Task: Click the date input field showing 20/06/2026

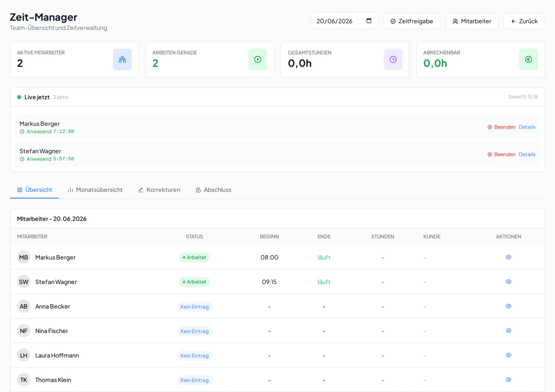Action: 344,21
